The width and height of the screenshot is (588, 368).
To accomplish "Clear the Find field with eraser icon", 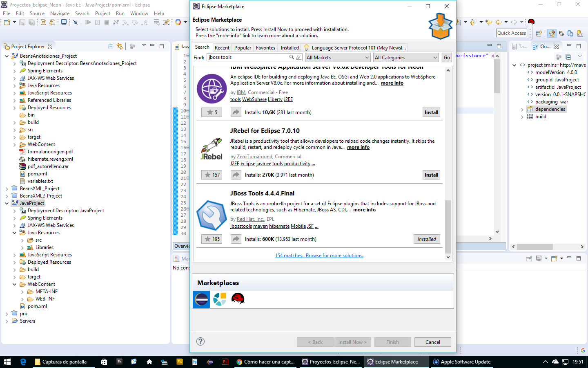I will 298,57.
